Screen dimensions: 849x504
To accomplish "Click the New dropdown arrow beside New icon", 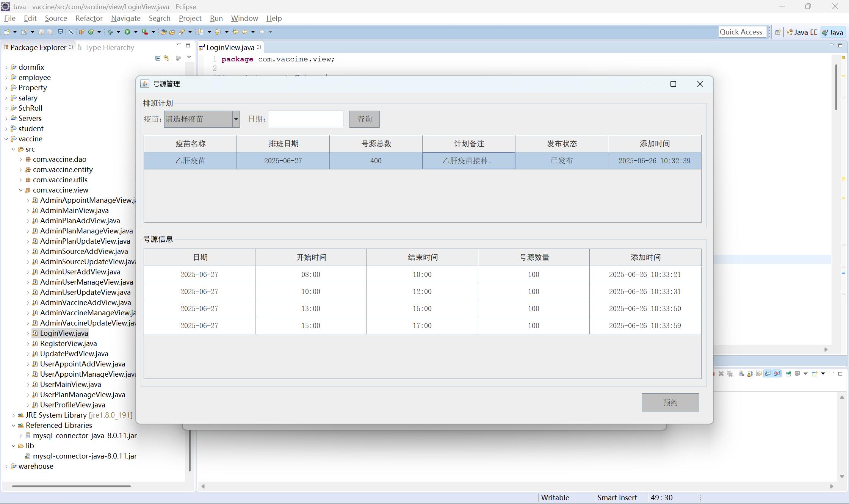I will click(x=15, y=32).
